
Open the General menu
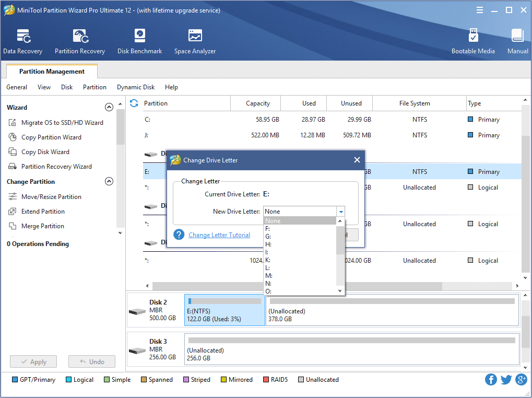(x=17, y=87)
